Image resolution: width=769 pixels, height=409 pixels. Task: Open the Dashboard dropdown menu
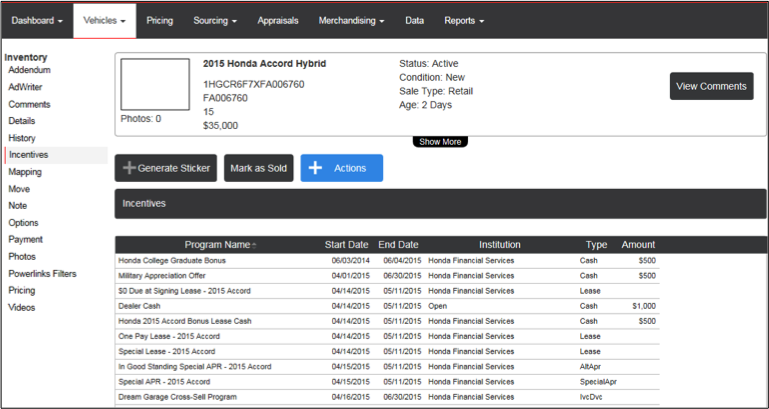click(37, 21)
